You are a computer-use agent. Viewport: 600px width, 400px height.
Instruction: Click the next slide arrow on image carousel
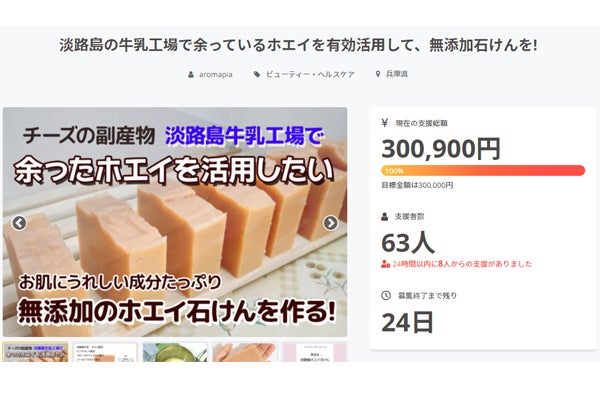pos(331,223)
